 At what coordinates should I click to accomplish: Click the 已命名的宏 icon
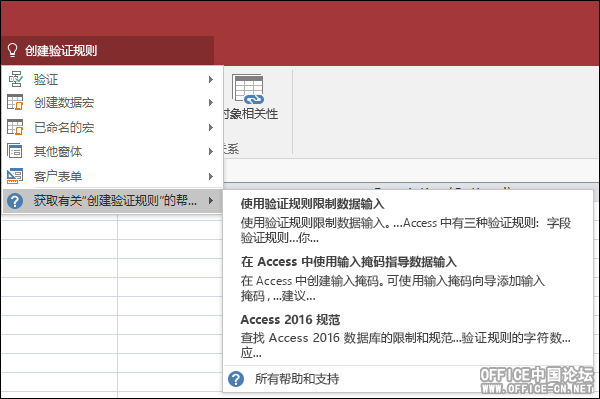click(15, 127)
